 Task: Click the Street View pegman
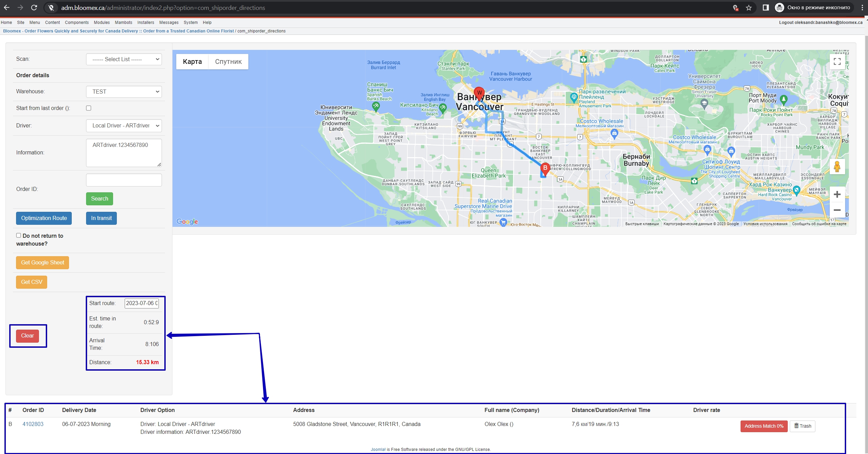coord(837,167)
